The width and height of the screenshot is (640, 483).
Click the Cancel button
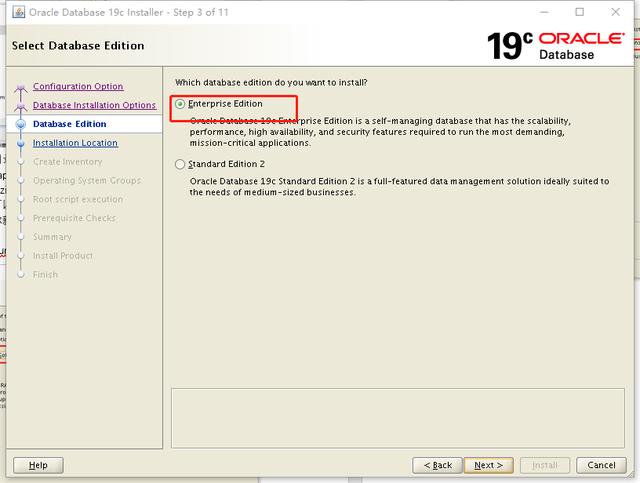(601, 465)
